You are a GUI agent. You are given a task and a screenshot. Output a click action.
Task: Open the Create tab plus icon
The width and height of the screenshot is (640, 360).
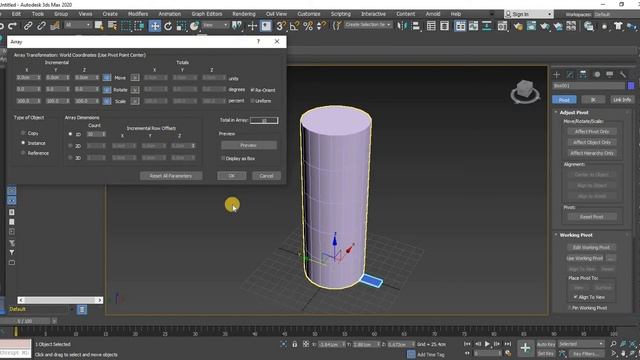coord(556,75)
